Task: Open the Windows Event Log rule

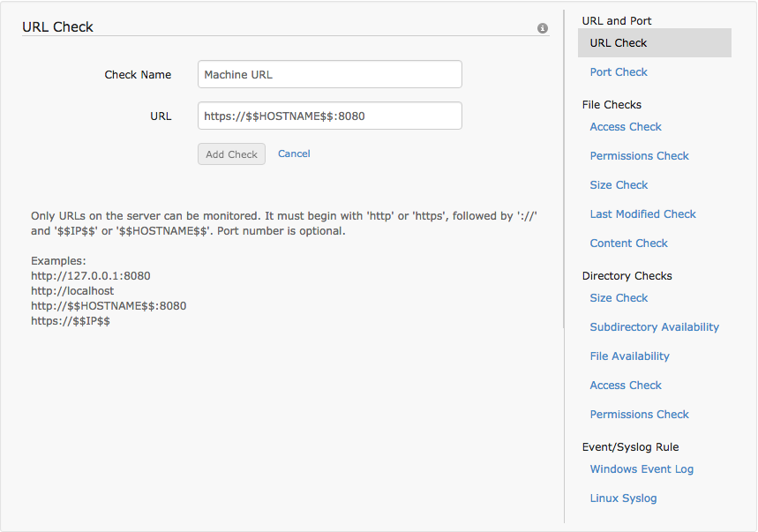Action: tap(642, 469)
